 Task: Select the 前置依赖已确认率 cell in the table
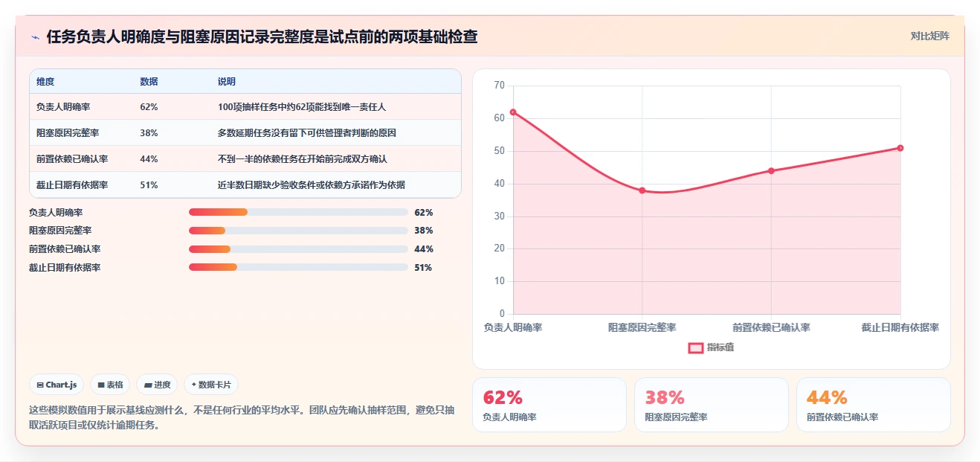(x=72, y=159)
